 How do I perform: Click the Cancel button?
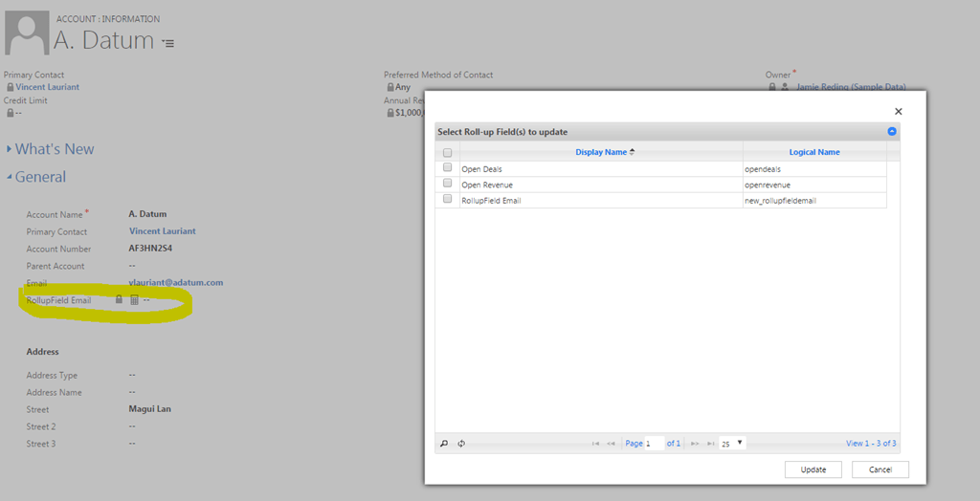click(880, 469)
